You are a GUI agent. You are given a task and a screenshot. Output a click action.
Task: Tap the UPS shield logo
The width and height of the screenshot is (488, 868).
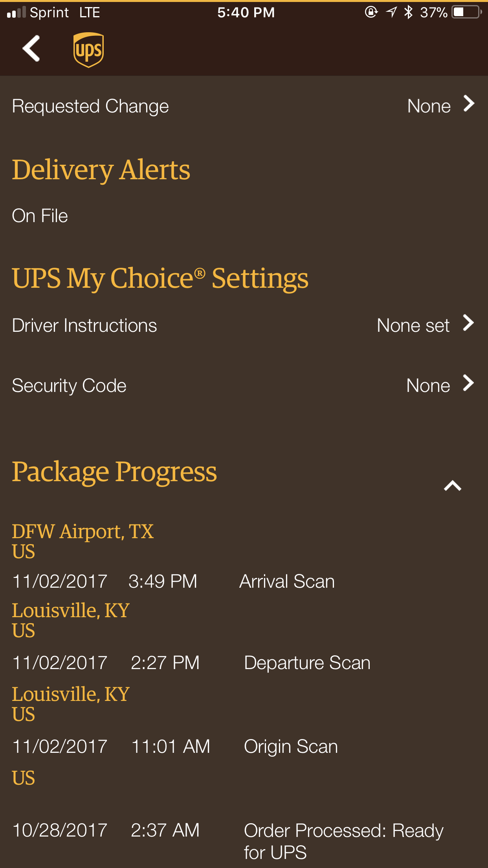88,50
